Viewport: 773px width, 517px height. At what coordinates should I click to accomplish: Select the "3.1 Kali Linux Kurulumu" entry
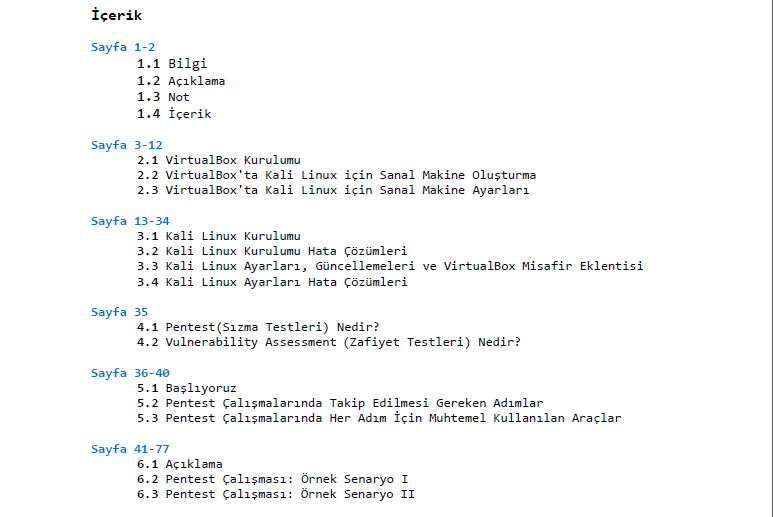(219, 236)
